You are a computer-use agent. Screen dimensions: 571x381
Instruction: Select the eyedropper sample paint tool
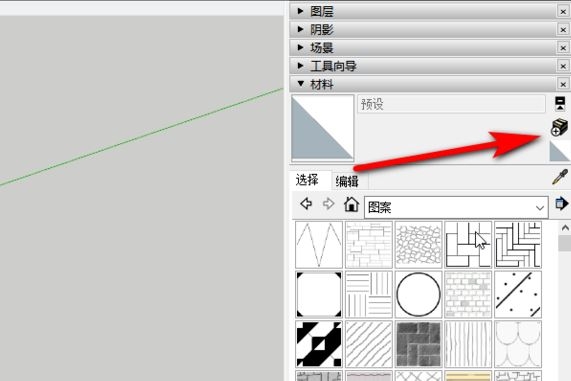[560, 177]
